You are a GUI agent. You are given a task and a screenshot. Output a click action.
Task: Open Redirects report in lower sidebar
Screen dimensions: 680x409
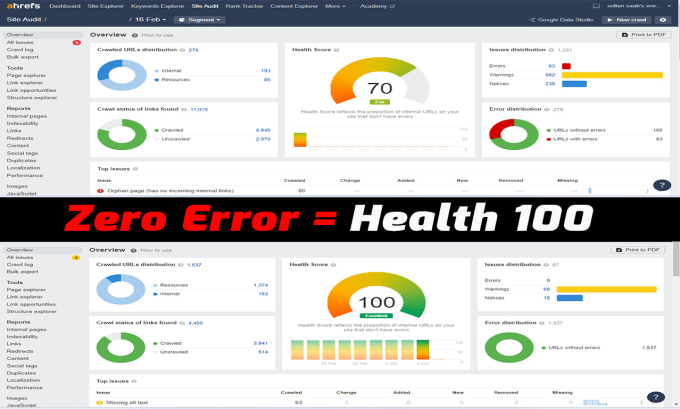[20, 351]
